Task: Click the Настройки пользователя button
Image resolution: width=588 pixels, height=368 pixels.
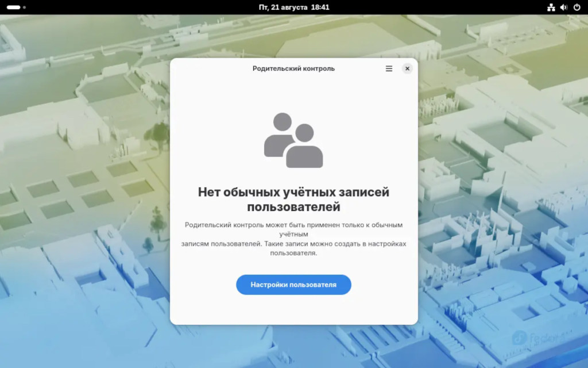Action: point(293,285)
